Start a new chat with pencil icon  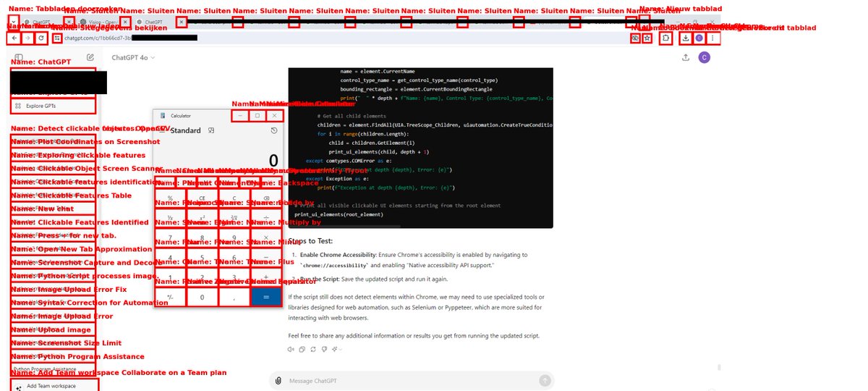point(90,57)
